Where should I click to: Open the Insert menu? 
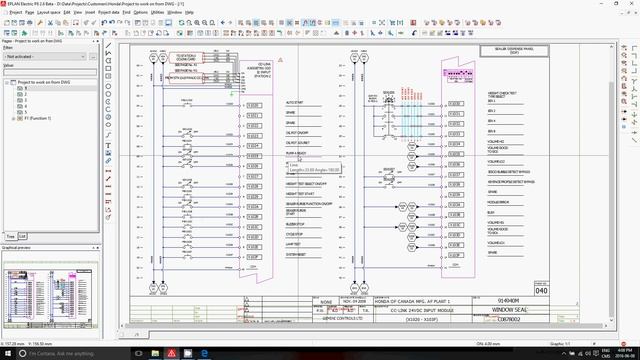click(x=90, y=13)
